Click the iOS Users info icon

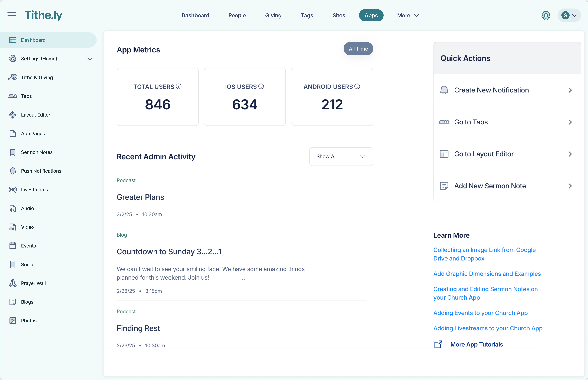[261, 86]
